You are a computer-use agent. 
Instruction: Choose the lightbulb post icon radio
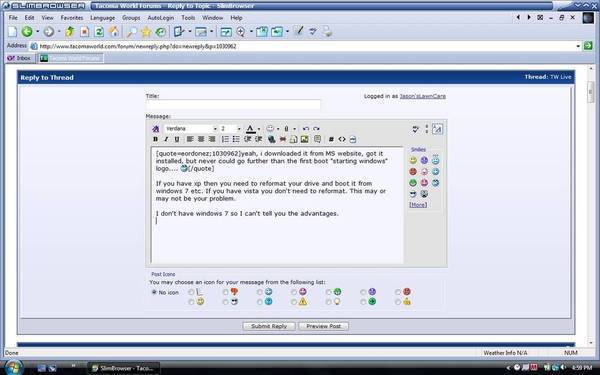pos(328,302)
